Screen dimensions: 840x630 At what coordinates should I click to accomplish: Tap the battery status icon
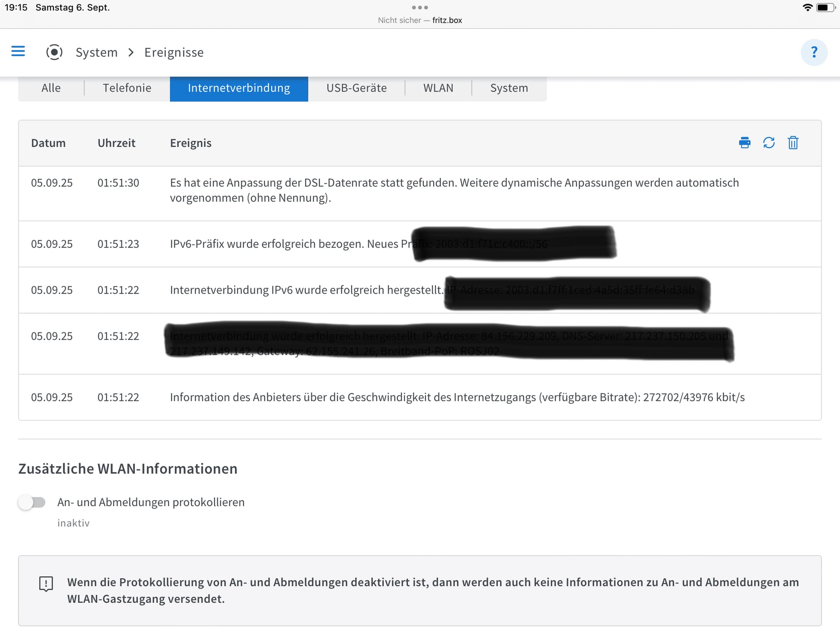(x=825, y=7)
